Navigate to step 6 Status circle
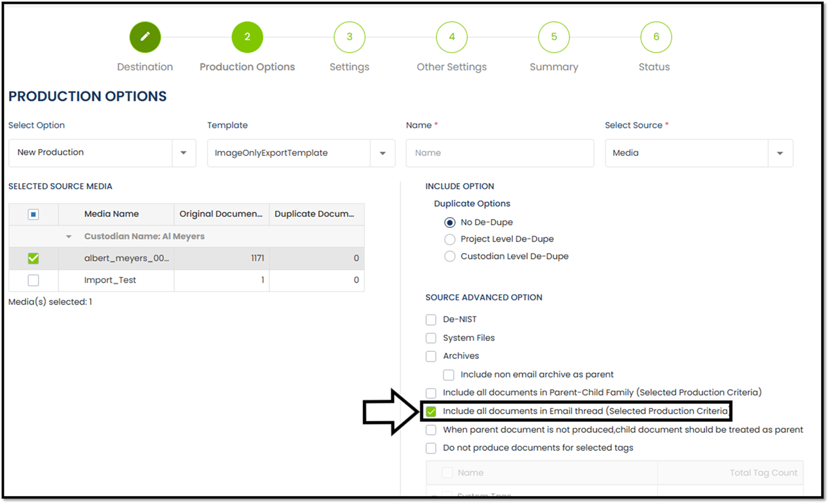829x504 pixels. click(x=655, y=37)
